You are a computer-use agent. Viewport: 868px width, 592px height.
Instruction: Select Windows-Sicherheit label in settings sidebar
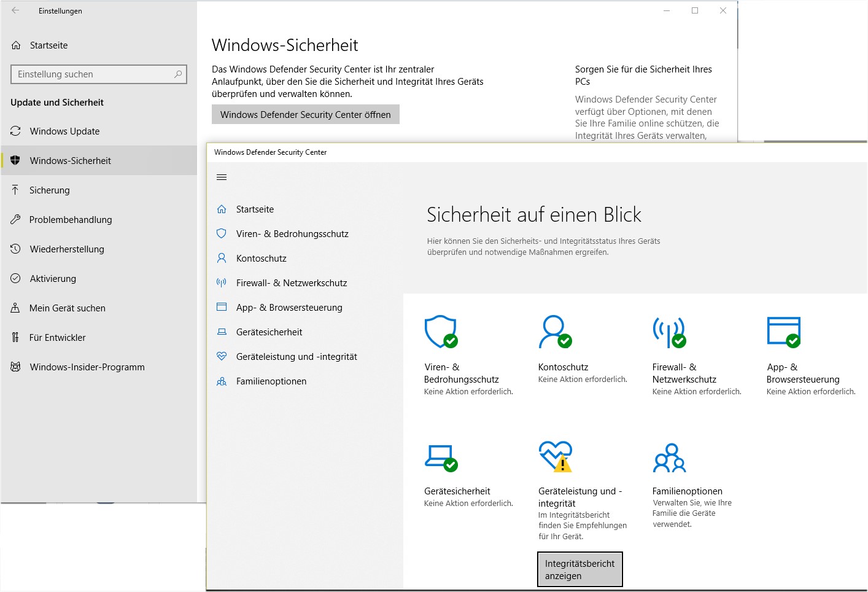(x=71, y=161)
